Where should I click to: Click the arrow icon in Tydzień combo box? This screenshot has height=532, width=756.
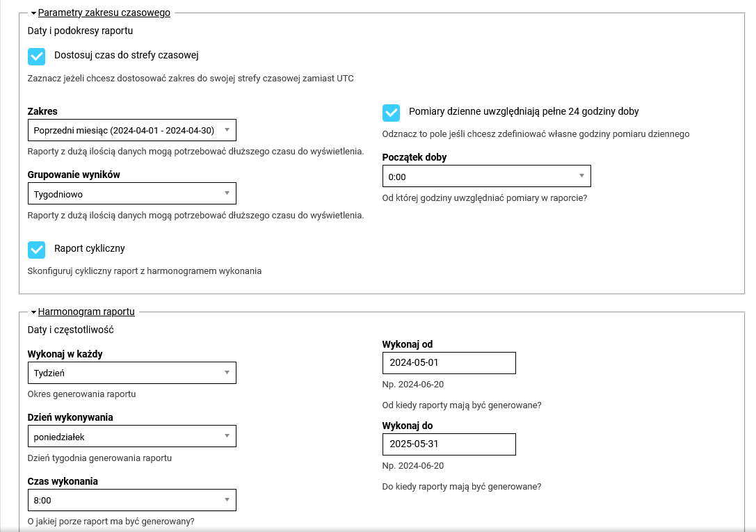(227, 373)
